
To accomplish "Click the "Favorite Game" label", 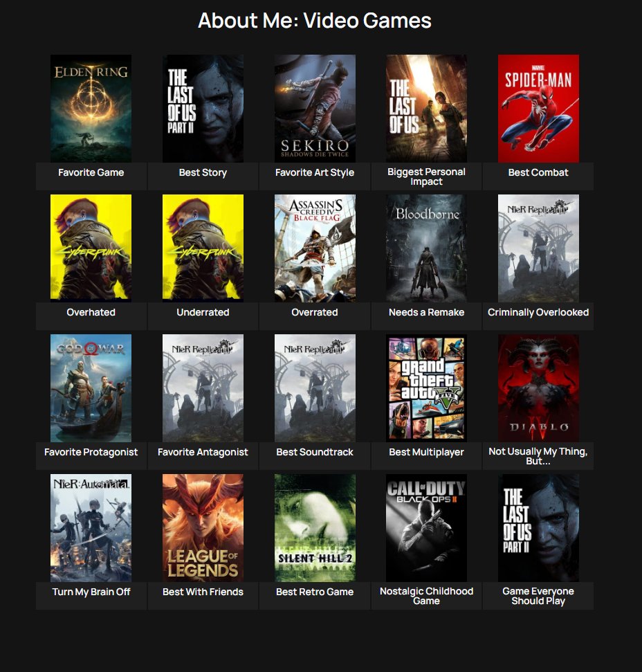I will tap(91, 172).
